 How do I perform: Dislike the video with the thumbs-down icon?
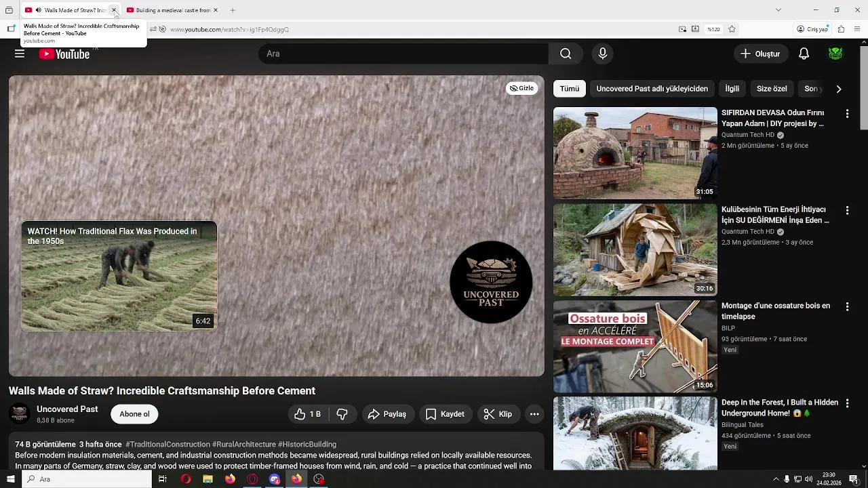coord(342,414)
